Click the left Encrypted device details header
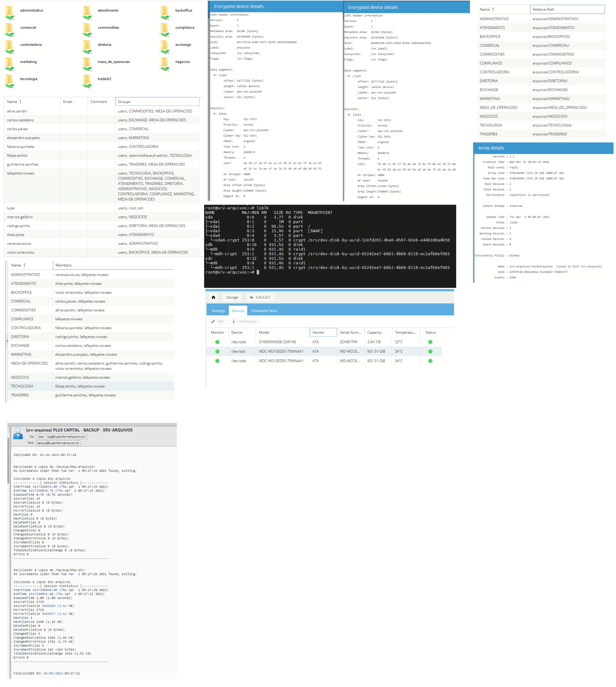This screenshot has height=687, width=616. (x=275, y=6)
